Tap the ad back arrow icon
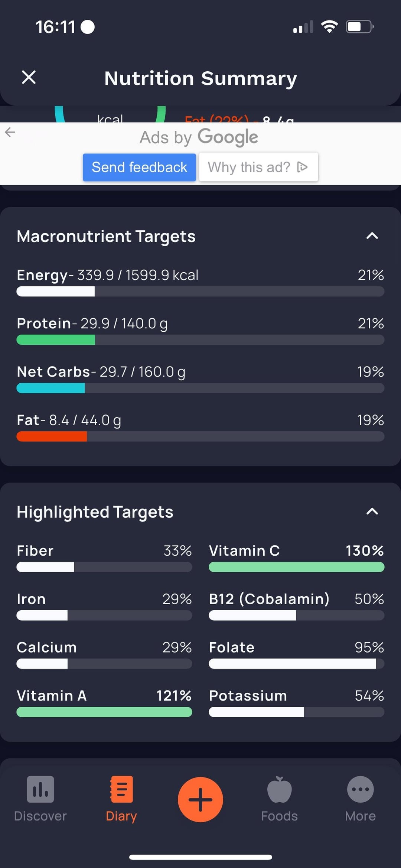This screenshot has width=401, height=868. pos(10,132)
